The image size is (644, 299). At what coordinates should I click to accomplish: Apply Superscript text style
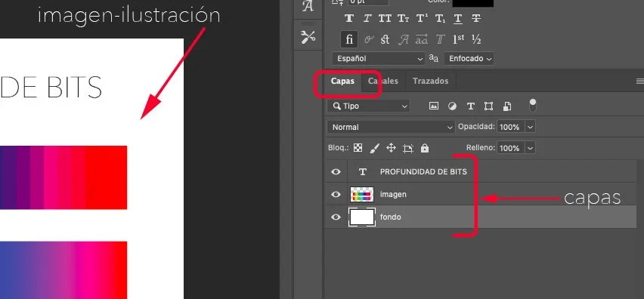(x=422, y=18)
